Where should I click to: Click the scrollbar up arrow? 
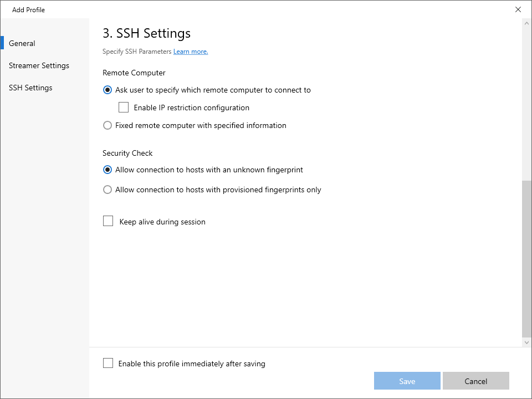pos(526,23)
